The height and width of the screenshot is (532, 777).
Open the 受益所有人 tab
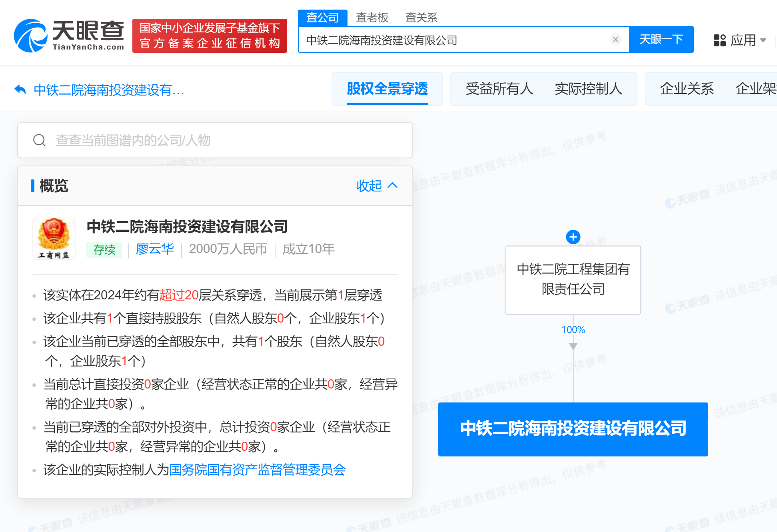tap(499, 89)
